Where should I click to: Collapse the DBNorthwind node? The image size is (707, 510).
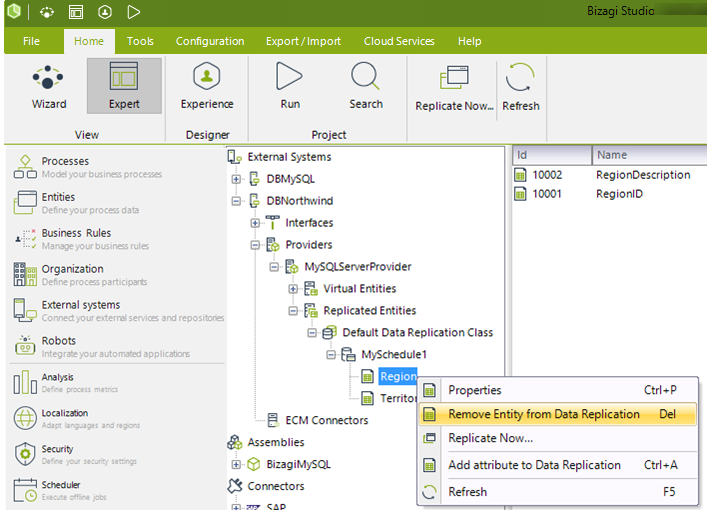(x=236, y=201)
